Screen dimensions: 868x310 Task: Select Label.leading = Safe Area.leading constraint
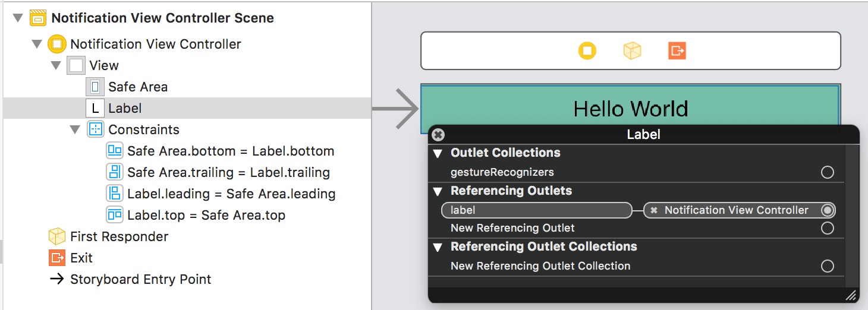click(x=231, y=194)
